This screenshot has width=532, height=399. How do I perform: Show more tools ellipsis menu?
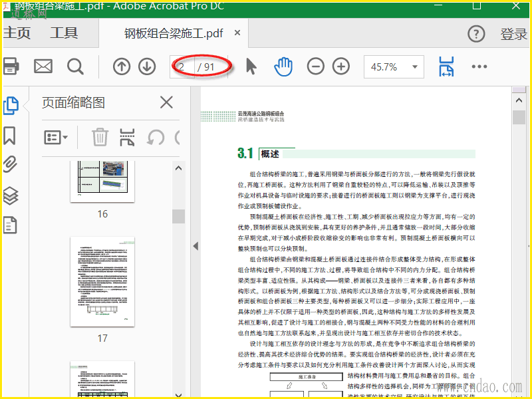click(x=479, y=66)
